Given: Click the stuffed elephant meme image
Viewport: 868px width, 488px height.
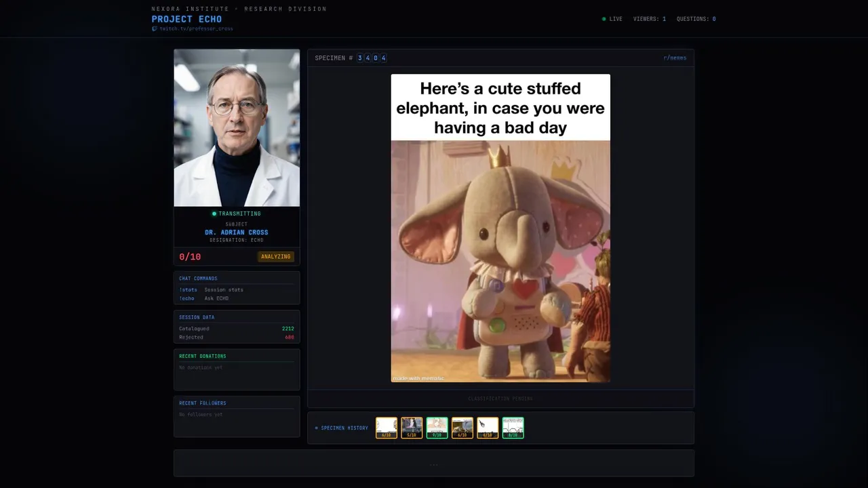Looking at the screenshot, I should (500, 228).
